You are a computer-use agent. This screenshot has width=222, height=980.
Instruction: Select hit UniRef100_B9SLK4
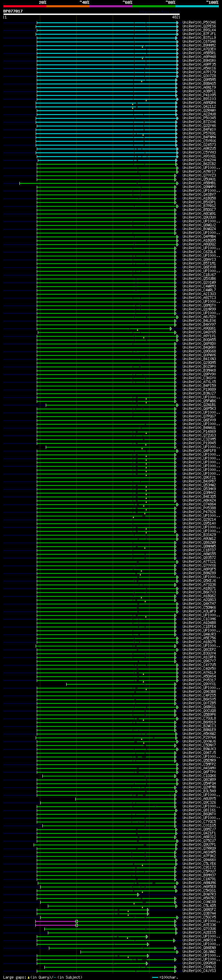click(199, 30)
